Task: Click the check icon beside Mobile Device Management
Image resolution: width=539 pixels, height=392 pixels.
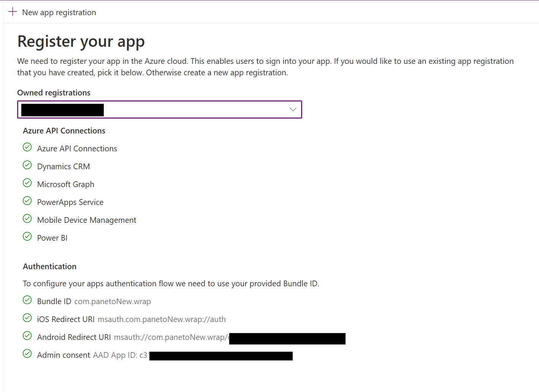Action: (x=27, y=219)
